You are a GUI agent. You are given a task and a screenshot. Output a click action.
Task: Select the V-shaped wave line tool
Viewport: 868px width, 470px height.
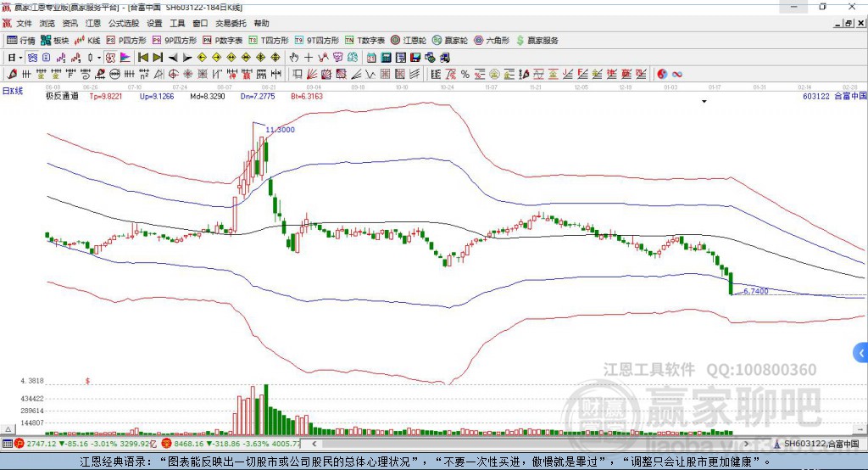click(x=370, y=75)
